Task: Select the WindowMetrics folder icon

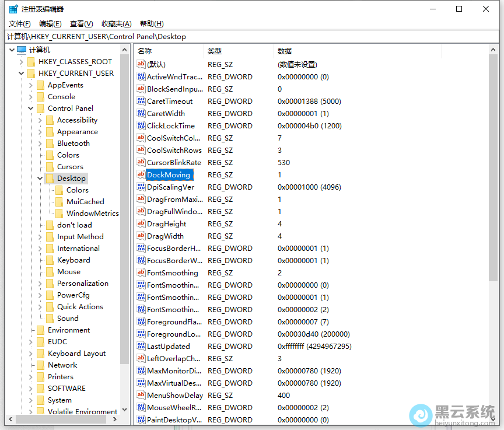Action: click(x=59, y=214)
